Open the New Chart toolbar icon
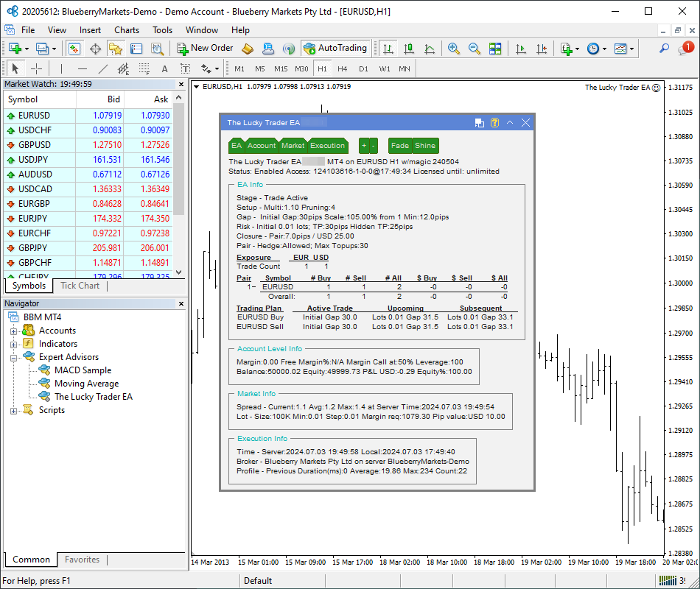Image resolution: width=700 pixels, height=589 pixels. pos(15,48)
